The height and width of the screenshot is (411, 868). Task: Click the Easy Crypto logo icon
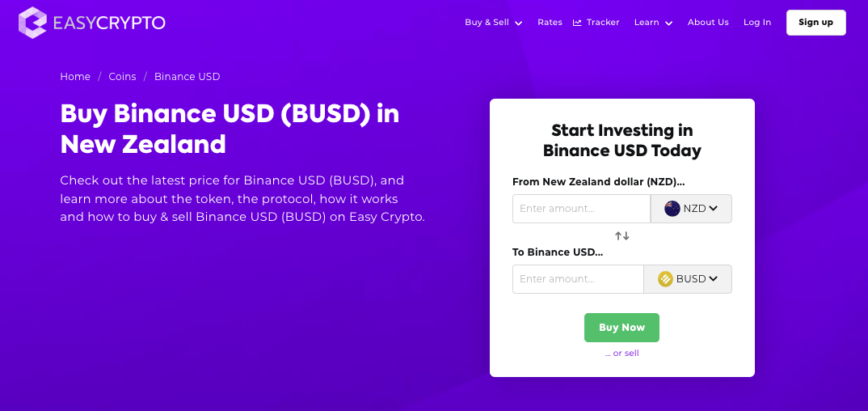[33, 23]
